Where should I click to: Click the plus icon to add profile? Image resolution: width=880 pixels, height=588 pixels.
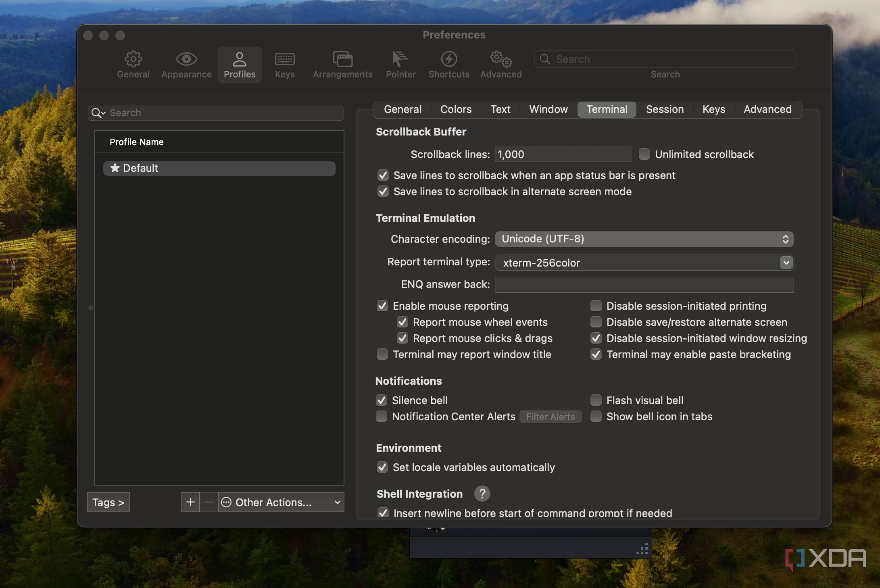(190, 502)
